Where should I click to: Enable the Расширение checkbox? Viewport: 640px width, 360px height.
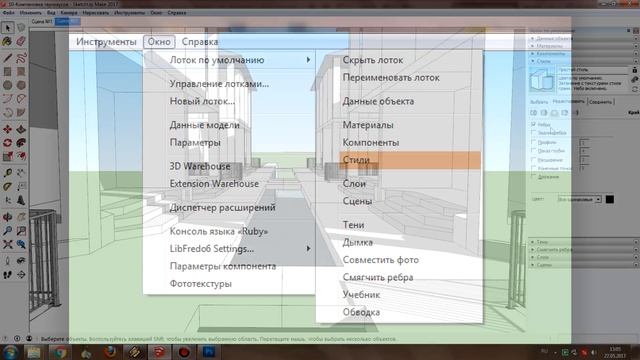point(533,160)
